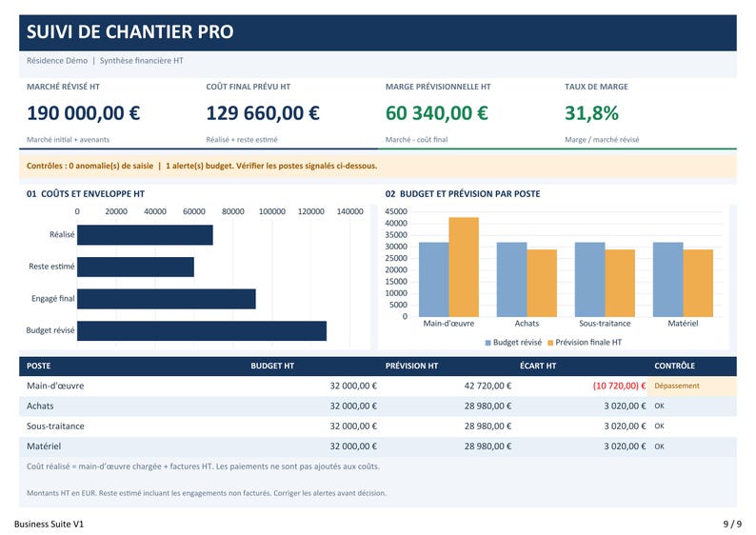
Task: Click the 'Montants HT en EUR' footnote
Action: pyautogui.click(x=207, y=493)
